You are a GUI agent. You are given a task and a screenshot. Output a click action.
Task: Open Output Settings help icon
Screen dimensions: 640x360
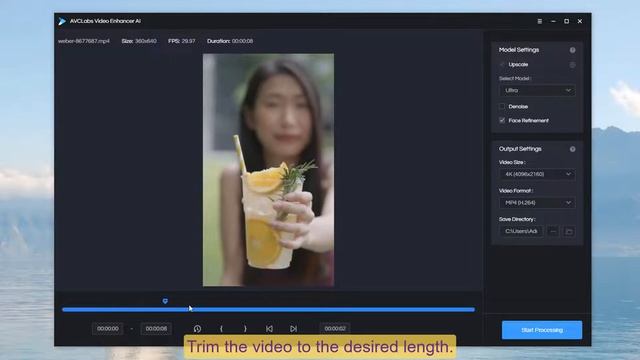point(573,149)
